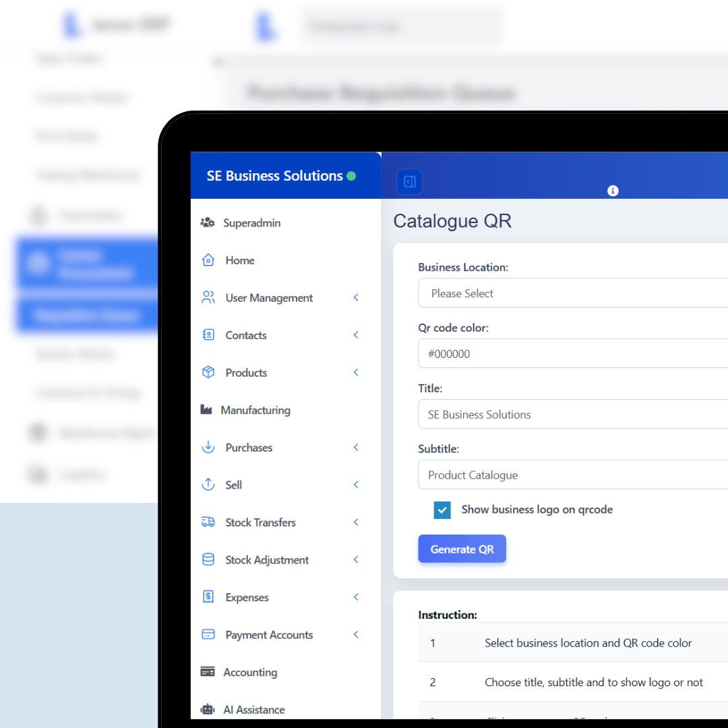
Task: Click the AI Assistance robot icon
Action: coord(208,710)
